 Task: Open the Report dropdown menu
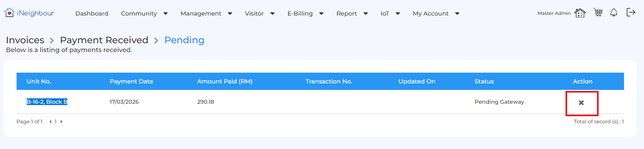pyautogui.click(x=352, y=14)
